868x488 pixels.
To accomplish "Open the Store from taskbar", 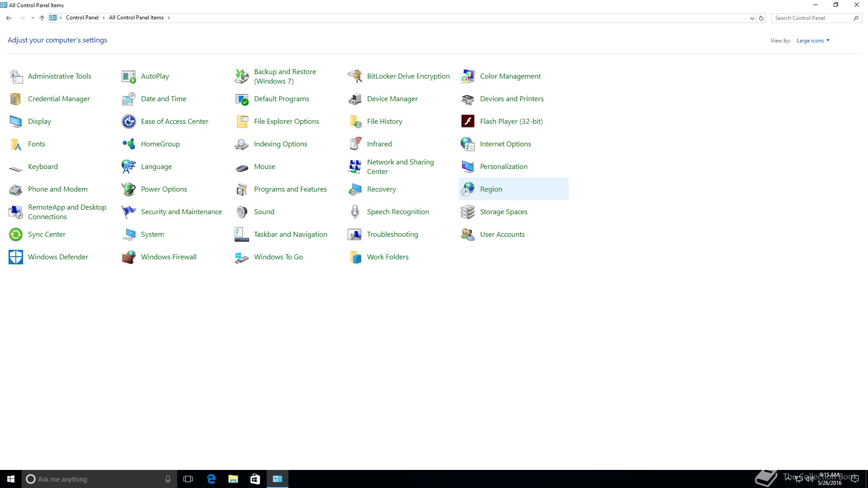I will tap(255, 479).
